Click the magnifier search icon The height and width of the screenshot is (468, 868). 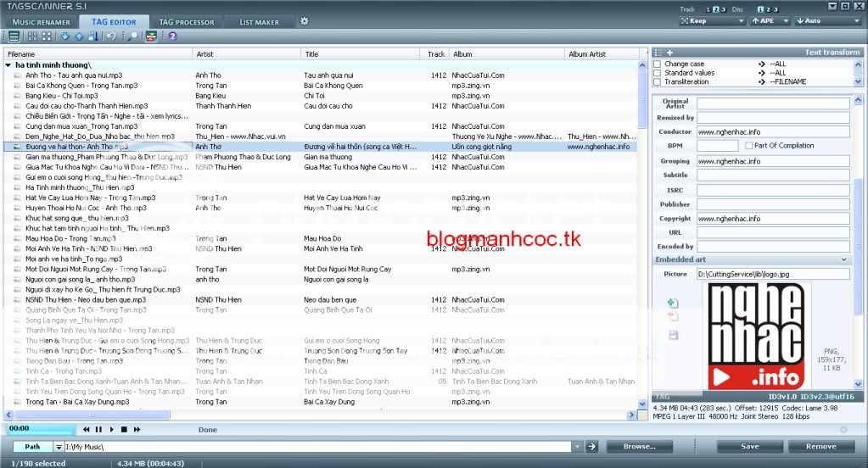click(132, 36)
